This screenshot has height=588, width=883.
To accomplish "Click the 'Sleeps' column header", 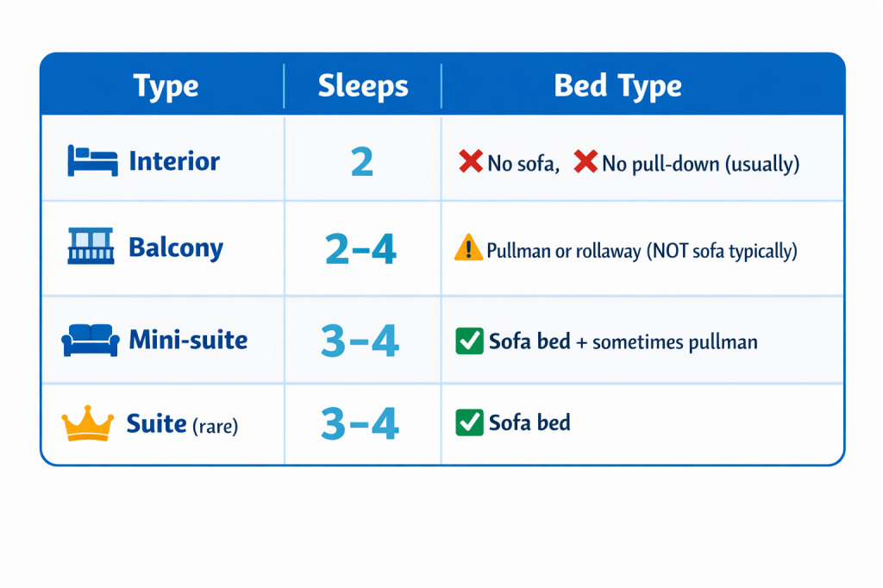I will (363, 86).
